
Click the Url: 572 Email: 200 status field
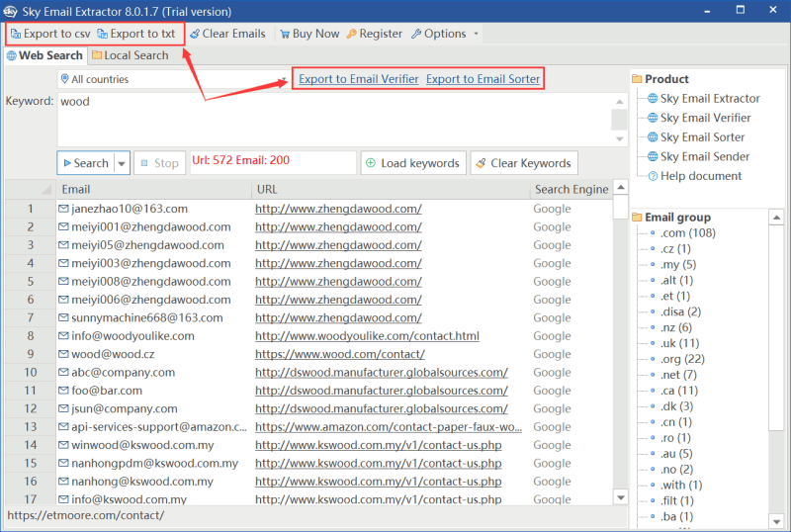pyautogui.click(x=273, y=162)
